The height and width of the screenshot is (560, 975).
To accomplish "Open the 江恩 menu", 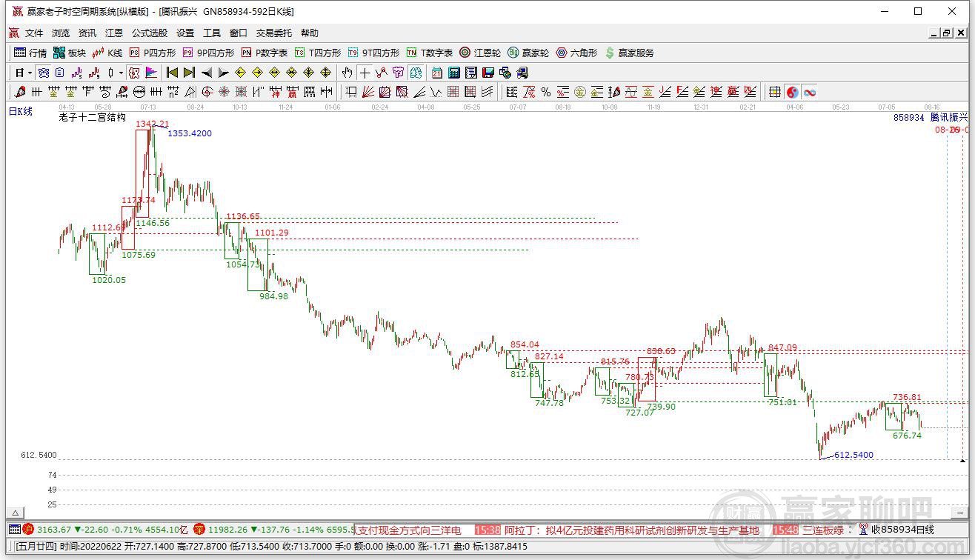I will click(x=114, y=33).
